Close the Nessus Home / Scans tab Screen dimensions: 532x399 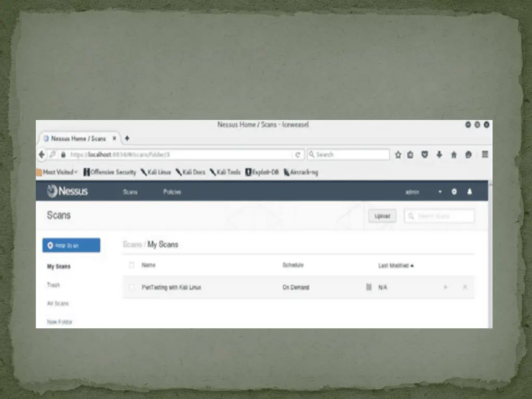(x=114, y=138)
